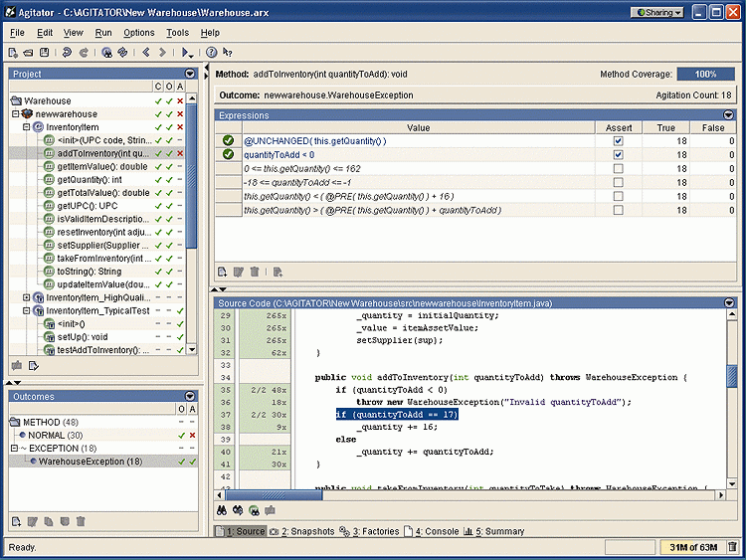Select the getTotalValue() method in project tree
The height and width of the screenshot is (560, 746).
(x=102, y=193)
